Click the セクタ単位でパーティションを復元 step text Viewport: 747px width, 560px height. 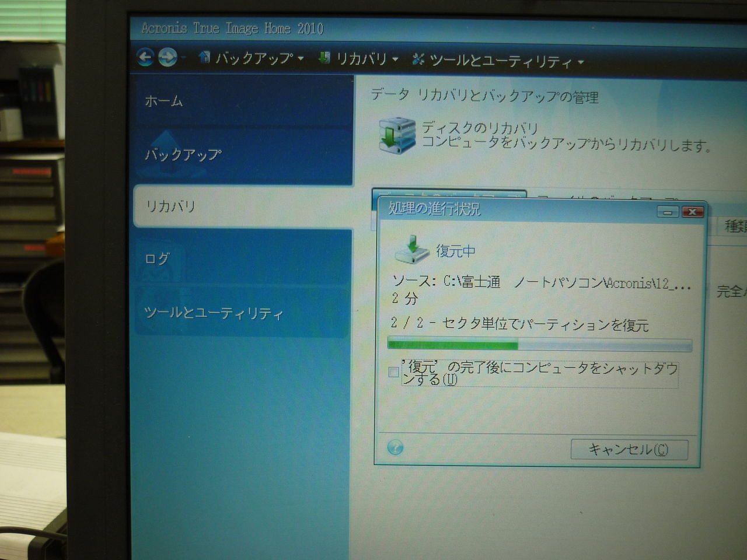(x=545, y=324)
